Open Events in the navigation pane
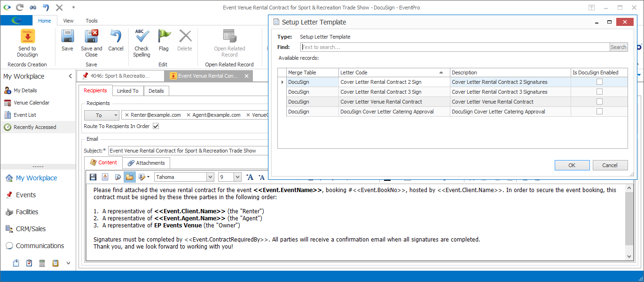Screen dimensions: 644x282 pos(26,195)
